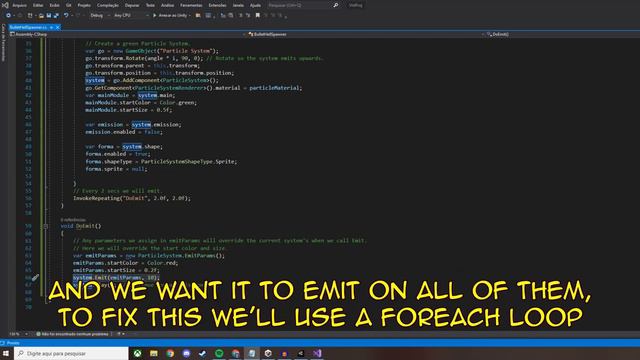Open File Explorer from taskbar

154,353
